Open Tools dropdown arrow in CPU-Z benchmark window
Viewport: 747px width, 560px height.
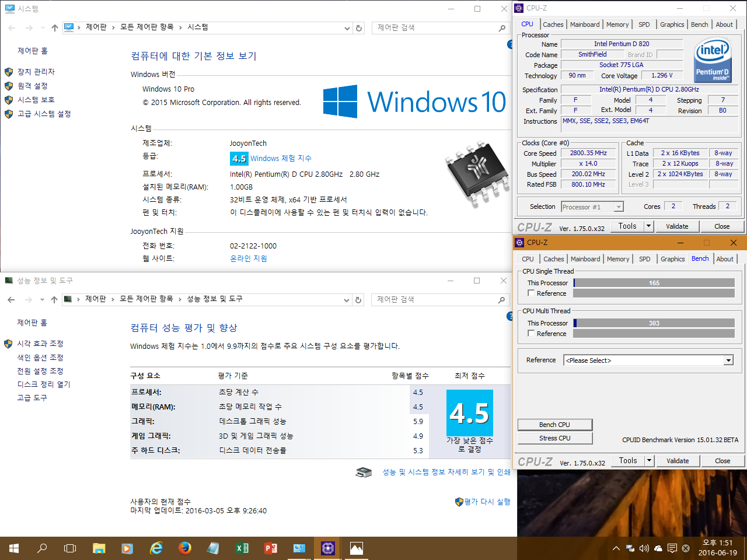(x=649, y=461)
